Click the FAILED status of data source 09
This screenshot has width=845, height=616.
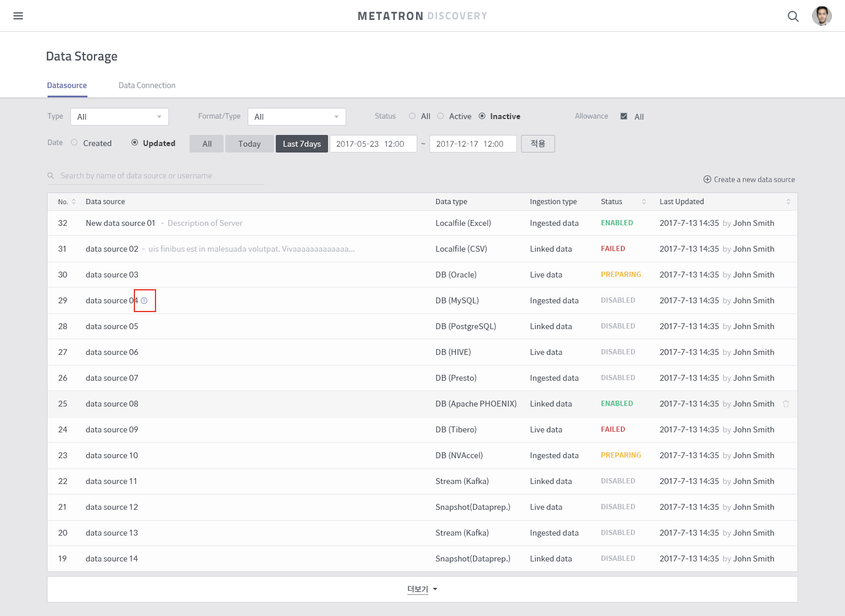coord(613,429)
